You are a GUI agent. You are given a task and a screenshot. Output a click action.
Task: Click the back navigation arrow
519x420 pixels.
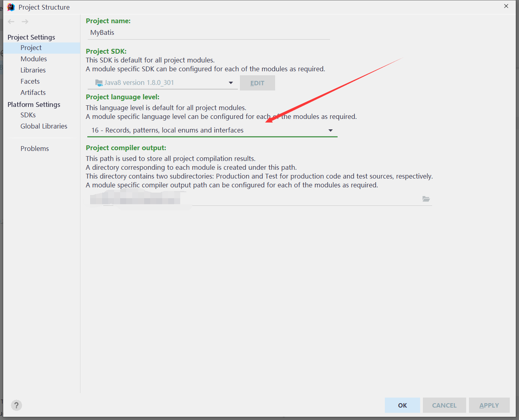(x=11, y=22)
